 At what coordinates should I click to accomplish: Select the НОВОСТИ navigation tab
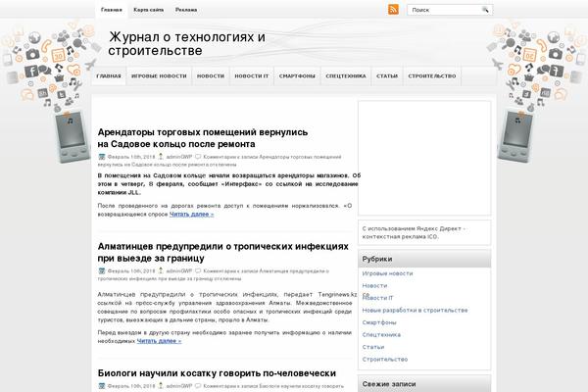tap(211, 76)
